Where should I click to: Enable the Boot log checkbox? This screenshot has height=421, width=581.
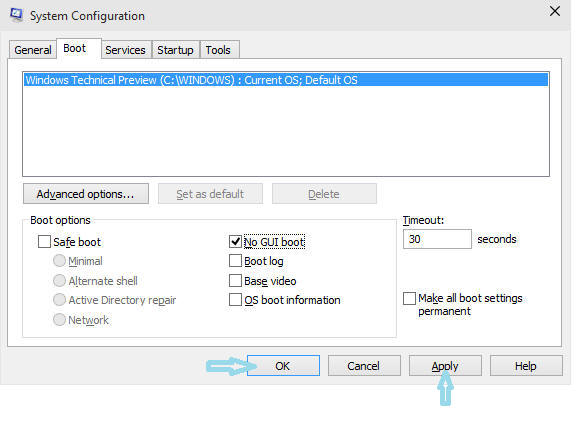(x=235, y=261)
